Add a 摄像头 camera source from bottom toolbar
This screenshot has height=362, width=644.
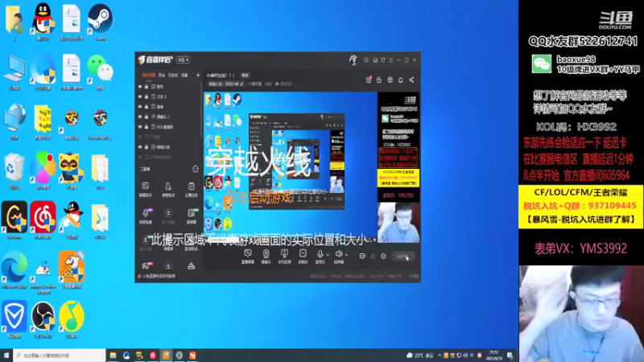[266, 256]
